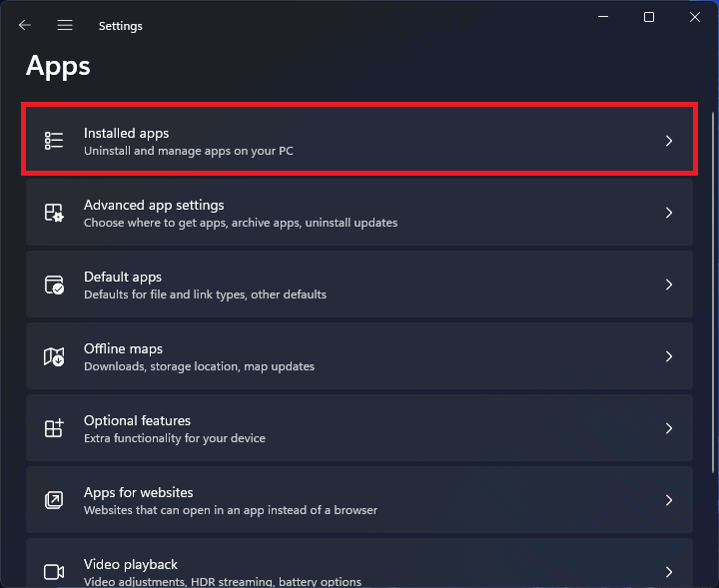The height and width of the screenshot is (588, 719).
Task: Expand Installed apps via its chevron
Action: point(669,141)
